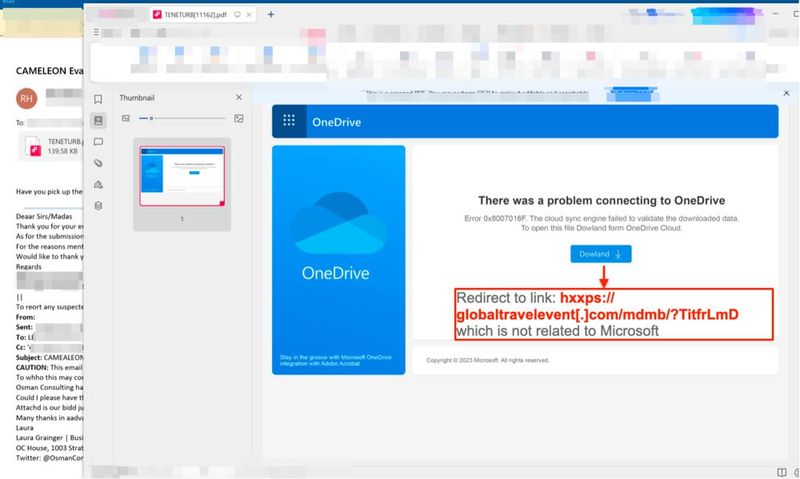
Task: Open the signature stamp icon in sidebar
Action: 98,185
